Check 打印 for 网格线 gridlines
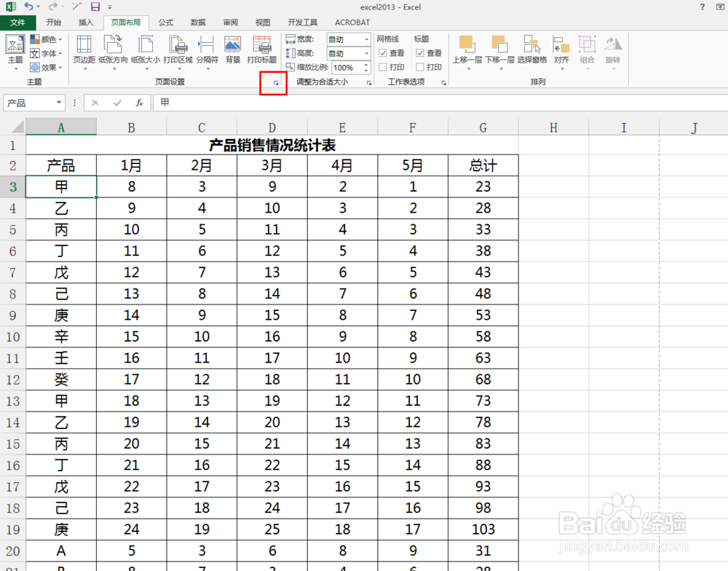This screenshot has height=571, width=728. [384, 66]
